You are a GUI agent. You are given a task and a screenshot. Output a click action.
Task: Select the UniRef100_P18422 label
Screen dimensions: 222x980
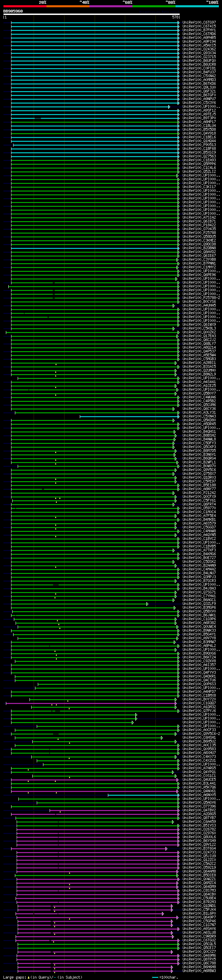(x=199, y=225)
